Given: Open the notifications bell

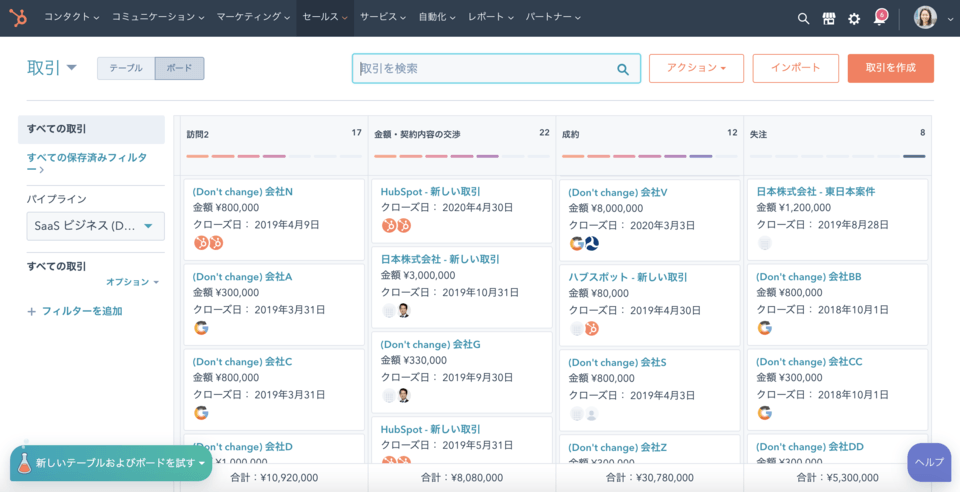Looking at the screenshot, I should [880, 18].
